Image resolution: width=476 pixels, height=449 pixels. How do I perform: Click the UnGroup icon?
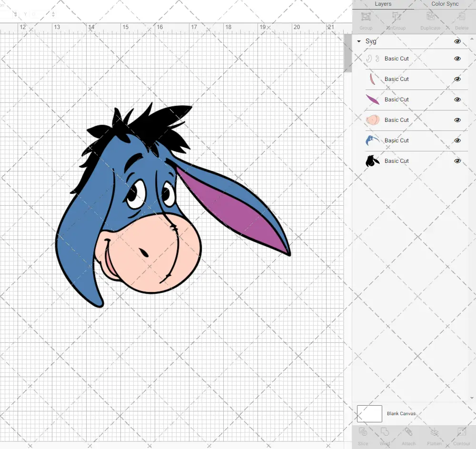[396, 16]
